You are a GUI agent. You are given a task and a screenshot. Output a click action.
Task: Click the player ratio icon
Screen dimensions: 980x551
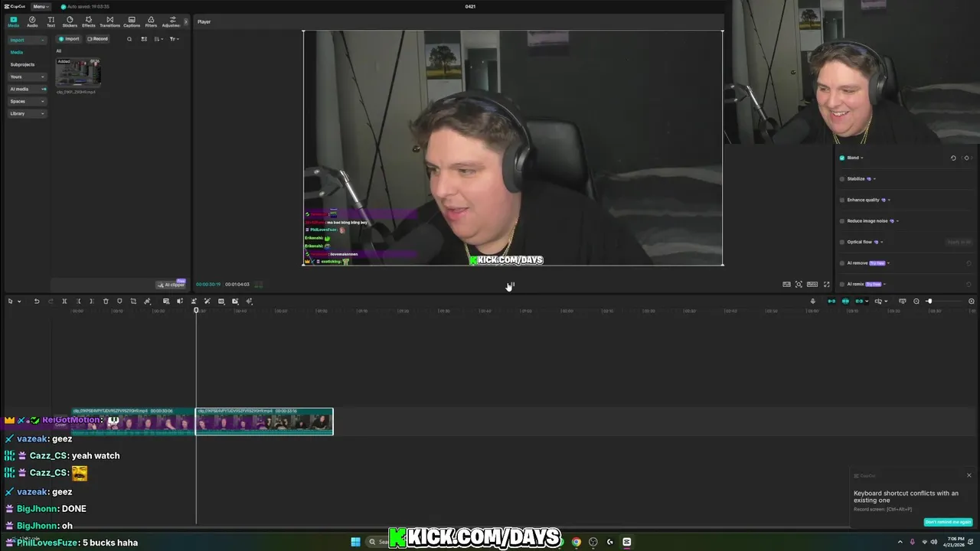tap(812, 285)
